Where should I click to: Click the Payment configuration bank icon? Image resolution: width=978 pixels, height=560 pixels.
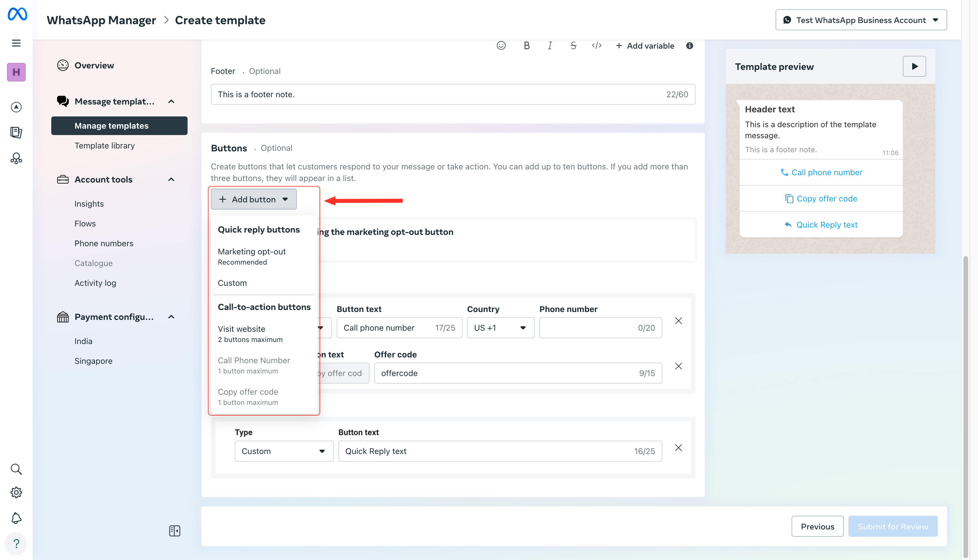click(x=63, y=317)
